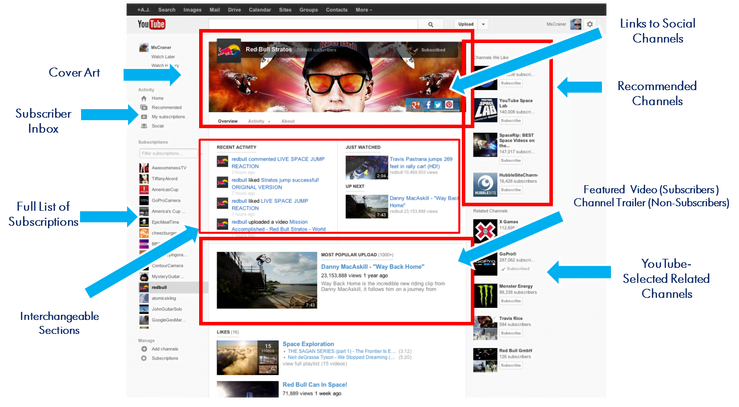Open Search in the Google bar

[167, 9]
